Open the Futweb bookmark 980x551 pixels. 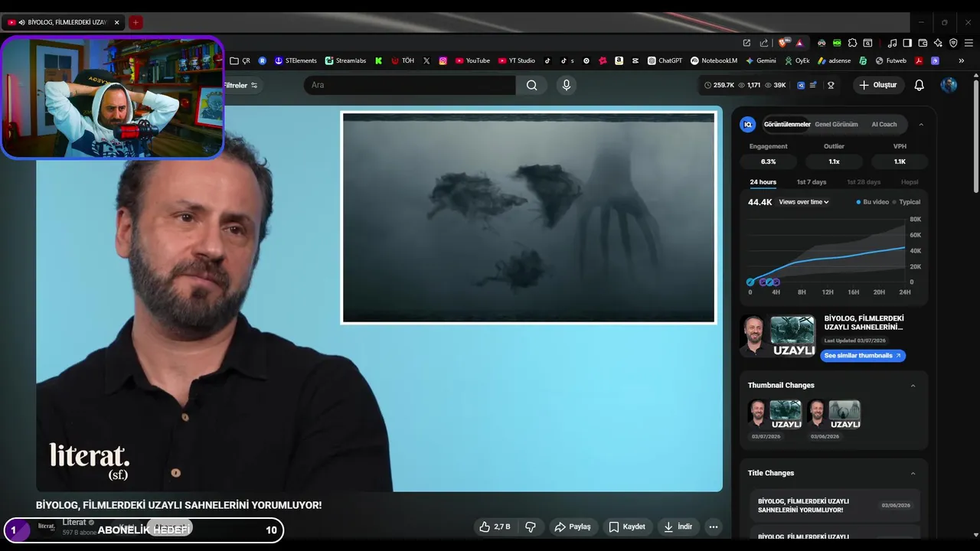coord(890,60)
